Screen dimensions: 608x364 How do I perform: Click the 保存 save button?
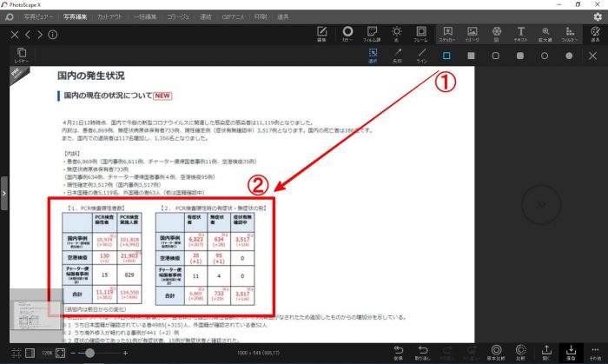click(x=571, y=353)
